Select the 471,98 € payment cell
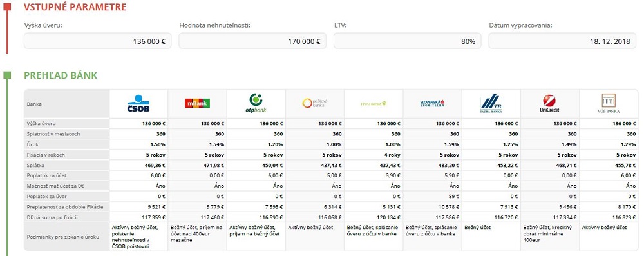The width and height of the screenshot is (644, 256). 197,166
